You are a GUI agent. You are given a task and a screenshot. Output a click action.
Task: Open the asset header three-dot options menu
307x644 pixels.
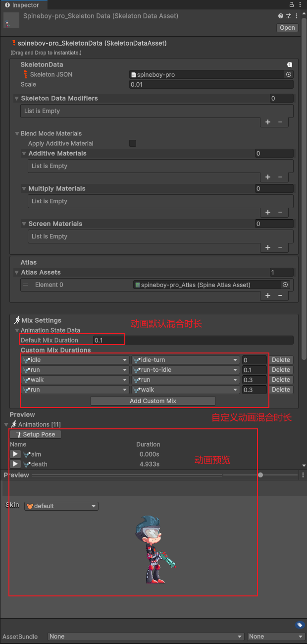click(296, 16)
